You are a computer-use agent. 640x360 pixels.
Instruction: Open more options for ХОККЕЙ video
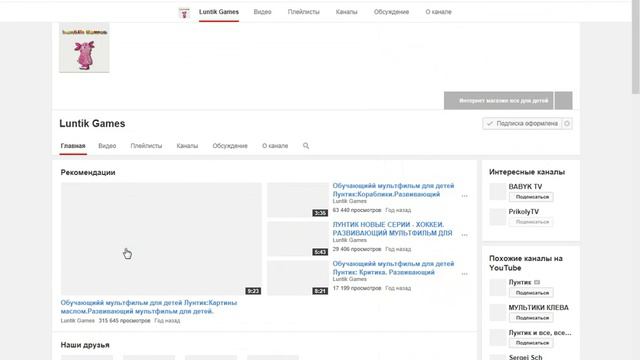[x=464, y=235]
